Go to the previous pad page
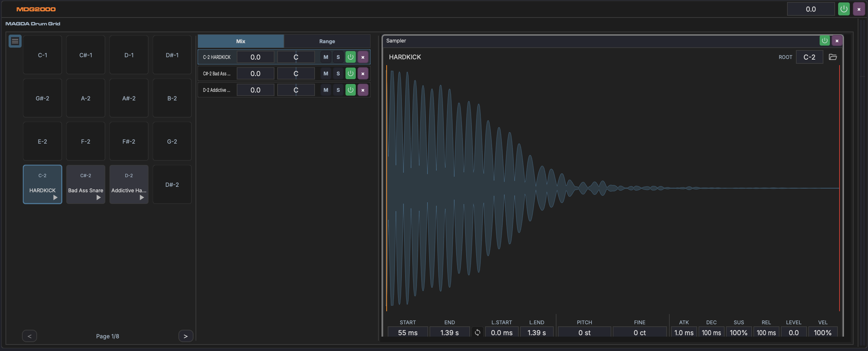 click(x=30, y=336)
